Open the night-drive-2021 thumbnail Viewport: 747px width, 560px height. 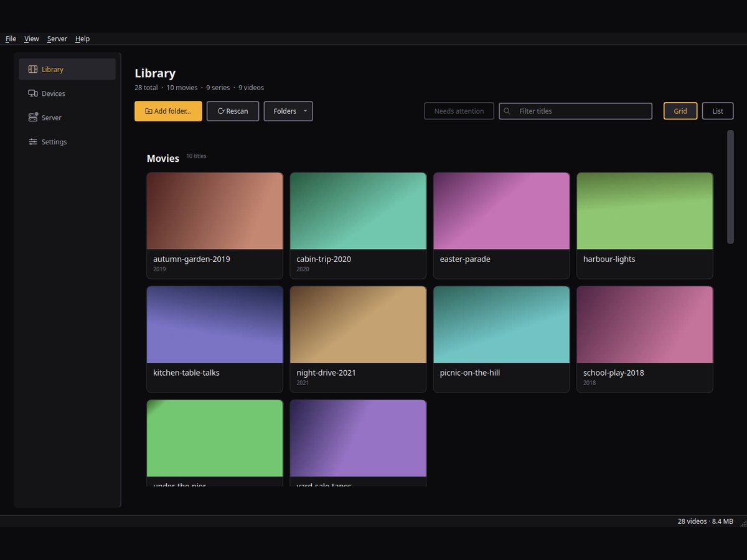(x=358, y=325)
